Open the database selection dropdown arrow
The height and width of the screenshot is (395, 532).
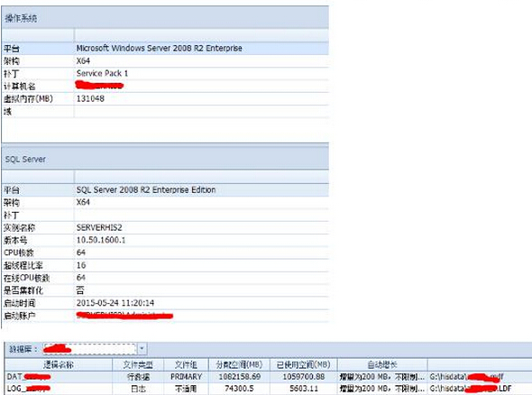(142, 348)
